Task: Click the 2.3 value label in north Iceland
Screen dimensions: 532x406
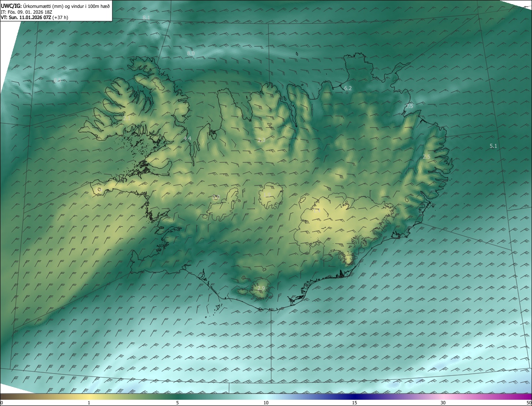Action: pyautogui.click(x=261, y=140)
